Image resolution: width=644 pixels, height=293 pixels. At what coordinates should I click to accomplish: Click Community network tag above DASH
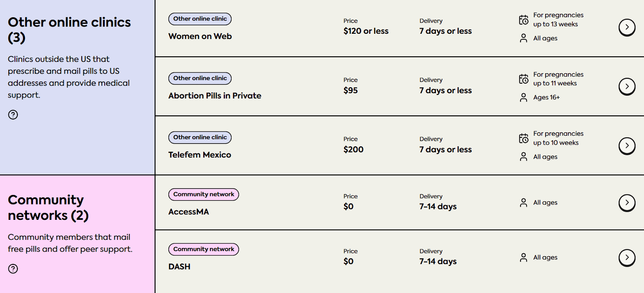(204, 249)
